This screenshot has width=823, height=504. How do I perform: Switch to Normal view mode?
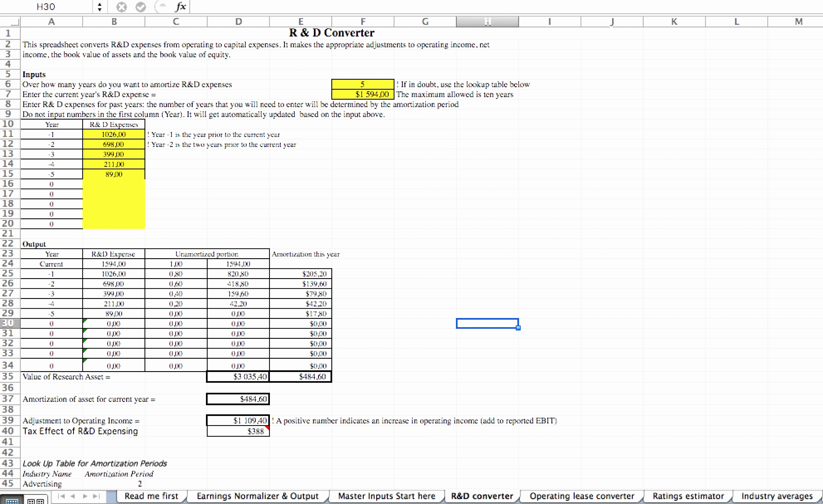[x=12, y=501]
